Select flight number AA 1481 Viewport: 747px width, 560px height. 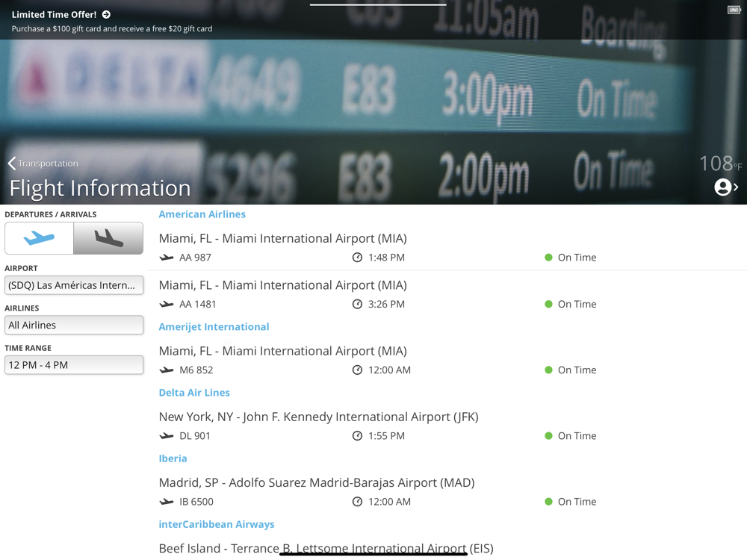pyautogui.click(x=198, y=305)
